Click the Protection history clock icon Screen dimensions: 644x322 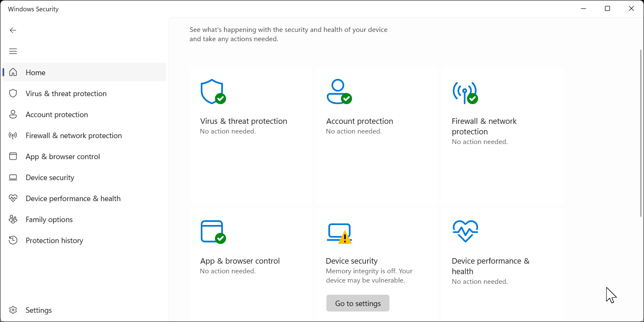tap(13, 241)
